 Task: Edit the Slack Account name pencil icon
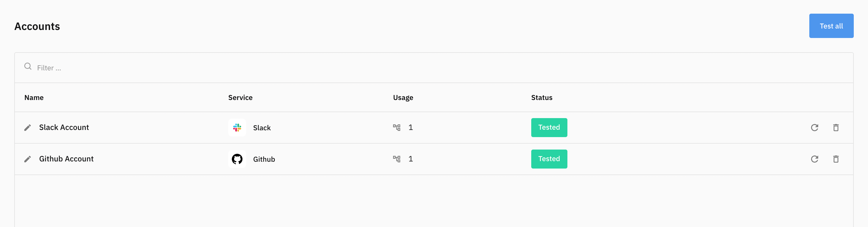click(28, 128)
